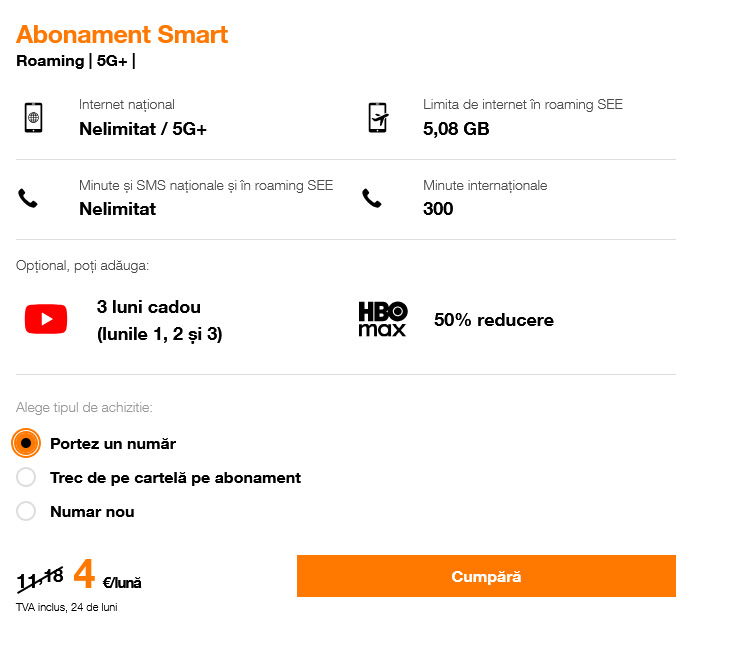Click the "Abonament Smart" title
Viewport: 740px width, 650px height.
[x=122, y=34]
